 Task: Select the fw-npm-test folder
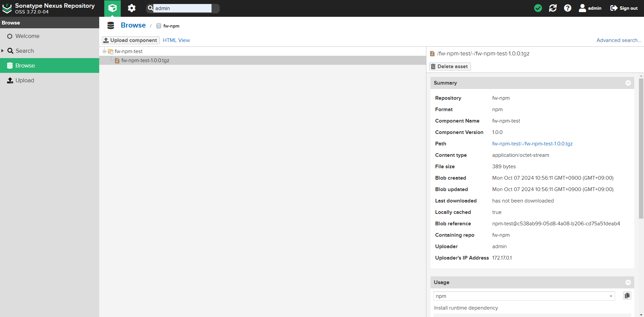coord(128,51)
